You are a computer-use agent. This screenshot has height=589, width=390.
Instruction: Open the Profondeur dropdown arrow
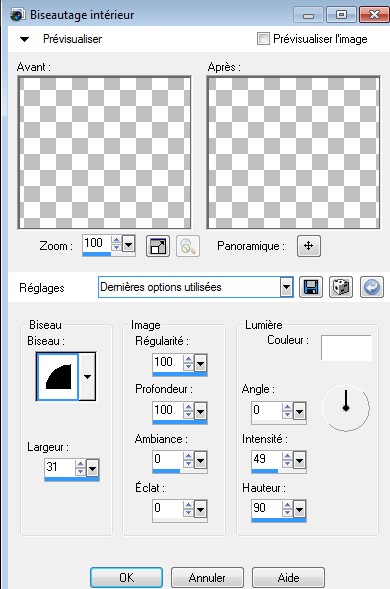coord(200,412)
